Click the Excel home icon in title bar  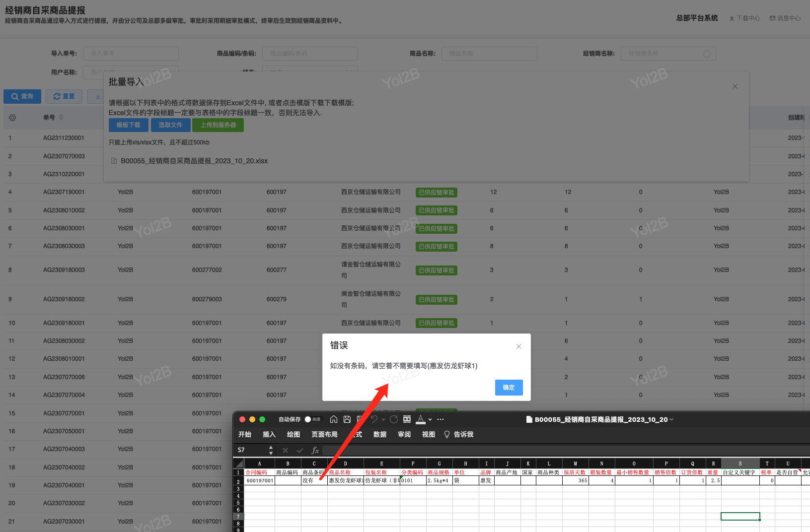click(334, 419)
